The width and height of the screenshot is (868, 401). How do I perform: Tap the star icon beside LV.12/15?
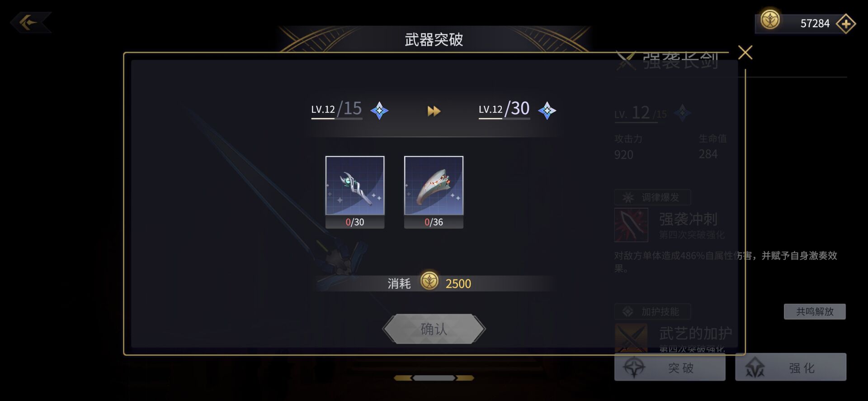point(379,110)
